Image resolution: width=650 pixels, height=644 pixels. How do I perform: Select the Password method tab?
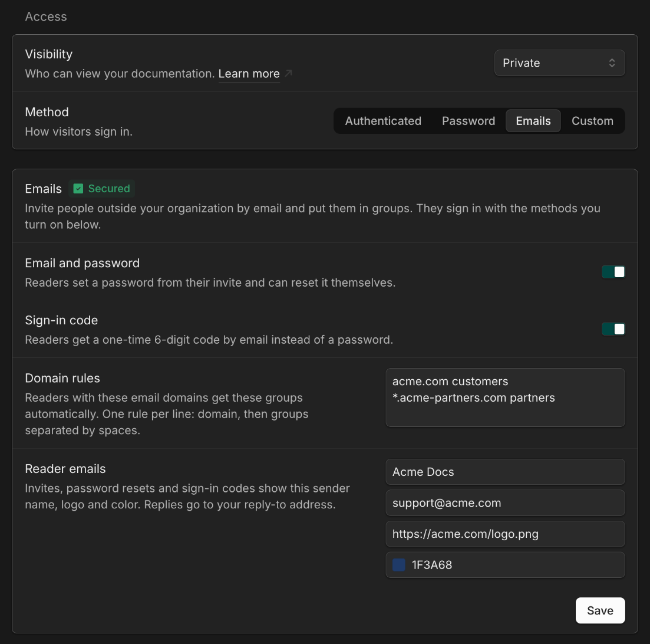(x=468, y=121)
